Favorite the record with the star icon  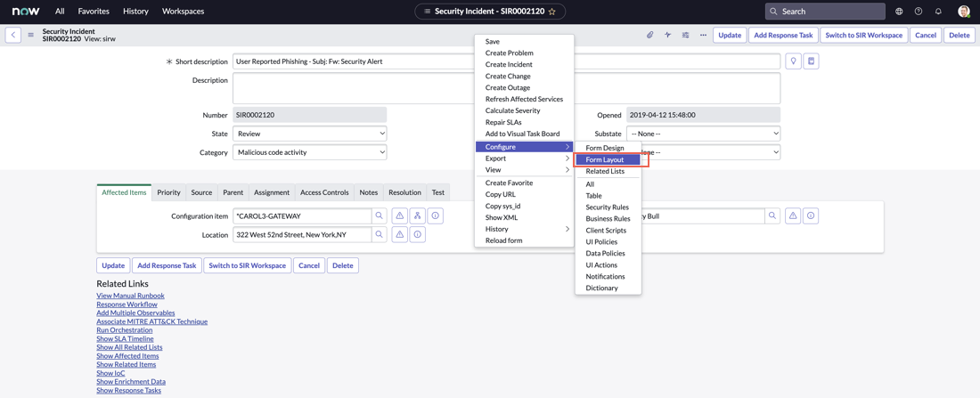[551, 12]
